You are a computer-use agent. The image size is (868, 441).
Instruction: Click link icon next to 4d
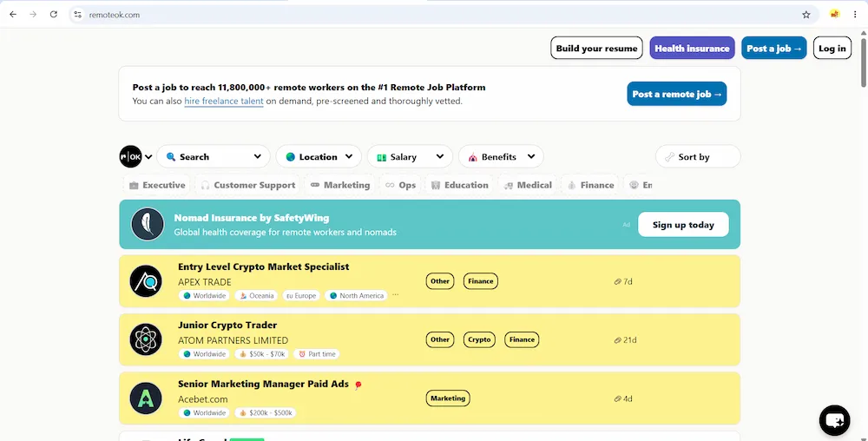pyautogui.click(x=617, y=399)
